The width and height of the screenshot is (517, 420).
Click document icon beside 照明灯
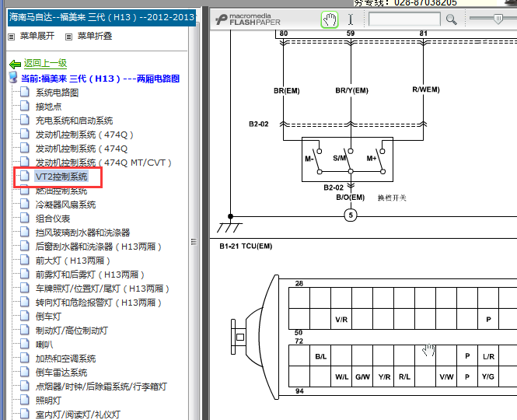25,400
